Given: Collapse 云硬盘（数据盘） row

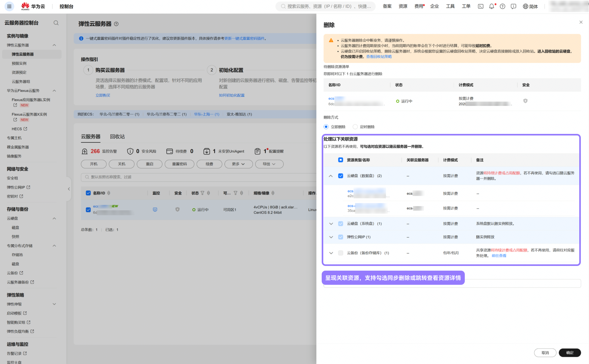Looking at the screenshot, I should click(331, 176).
